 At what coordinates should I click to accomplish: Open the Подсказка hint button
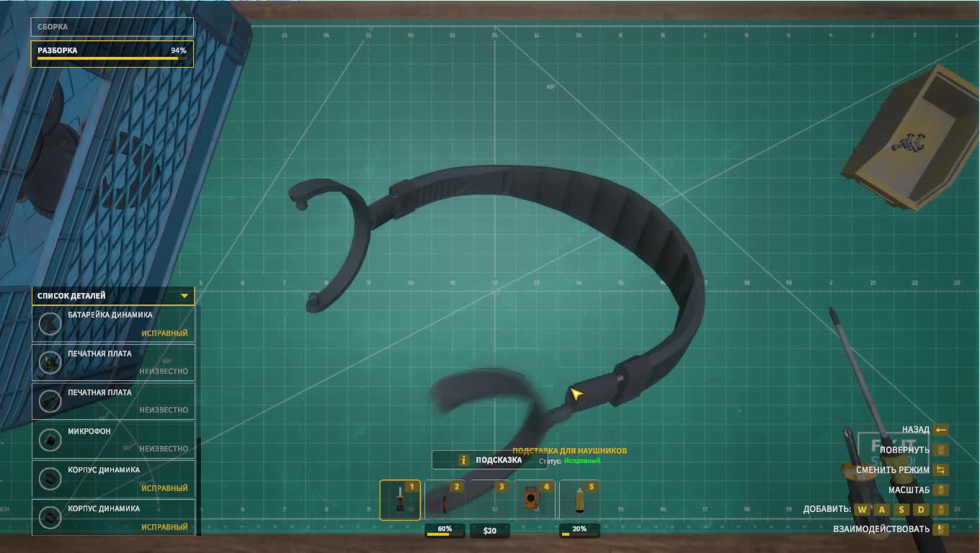pyautogui.click(x=489, y=460)
